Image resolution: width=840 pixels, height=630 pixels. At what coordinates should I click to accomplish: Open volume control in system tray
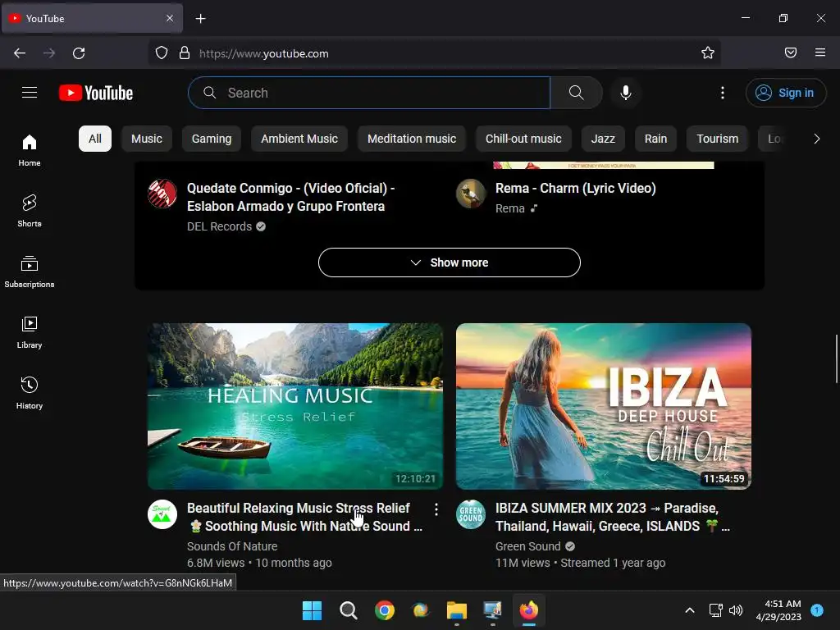[736, 610]
